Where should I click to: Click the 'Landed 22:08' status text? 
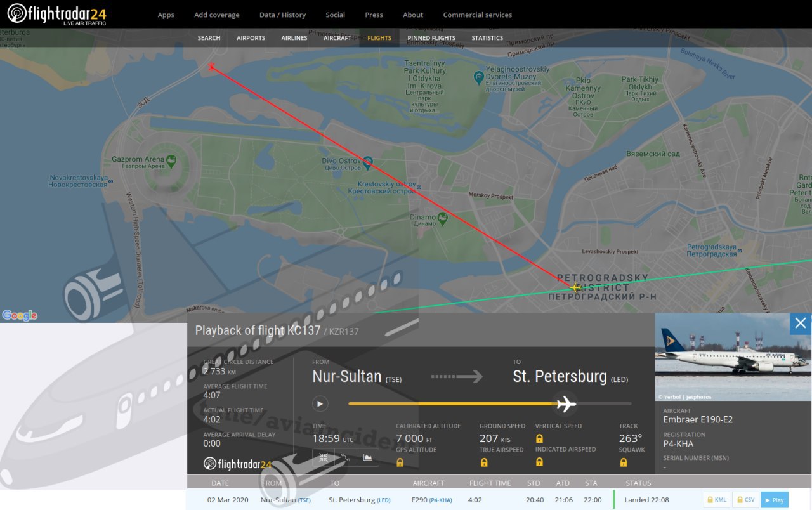click(646, 500)
